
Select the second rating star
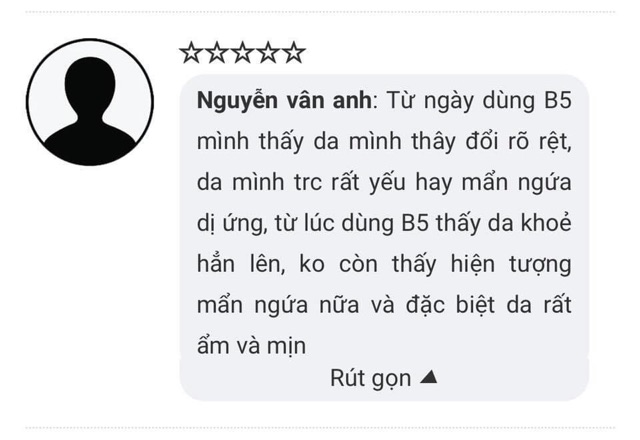[x=217, y=53]
